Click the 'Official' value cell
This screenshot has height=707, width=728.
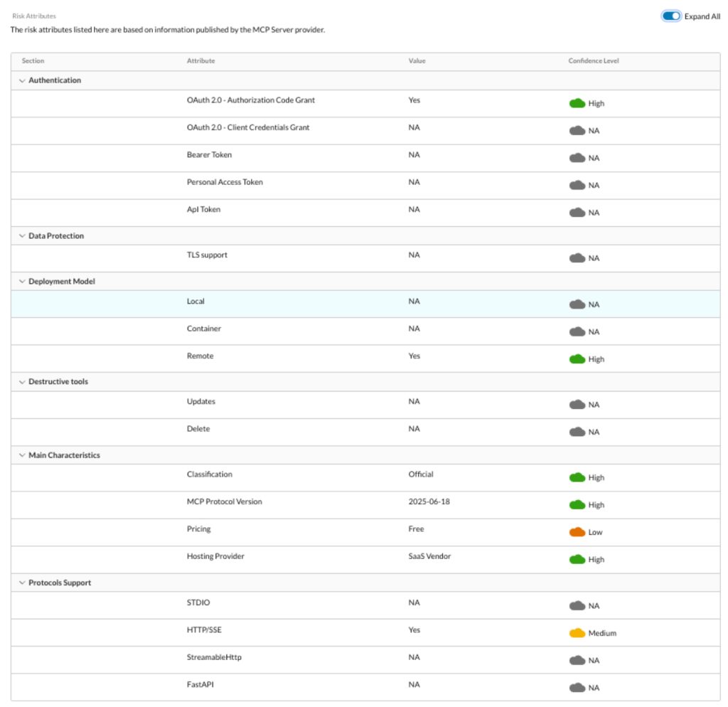(x=421, y=474)
